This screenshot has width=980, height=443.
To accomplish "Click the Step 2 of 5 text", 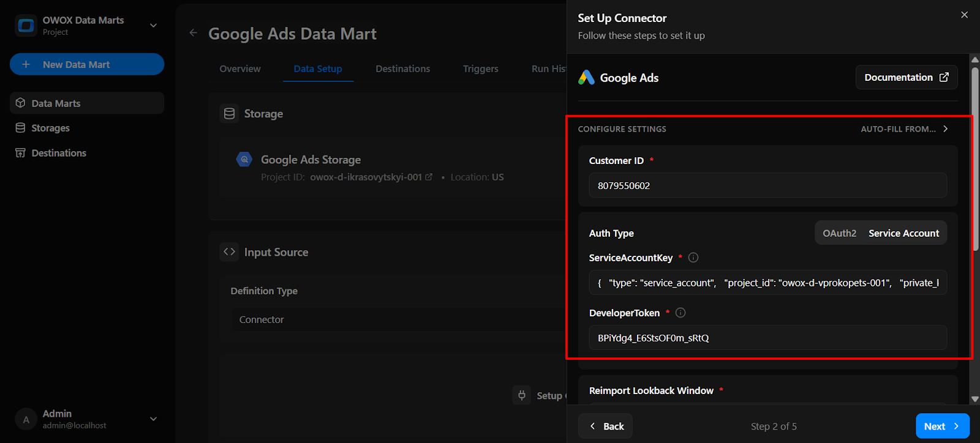I will pos(774,426).
